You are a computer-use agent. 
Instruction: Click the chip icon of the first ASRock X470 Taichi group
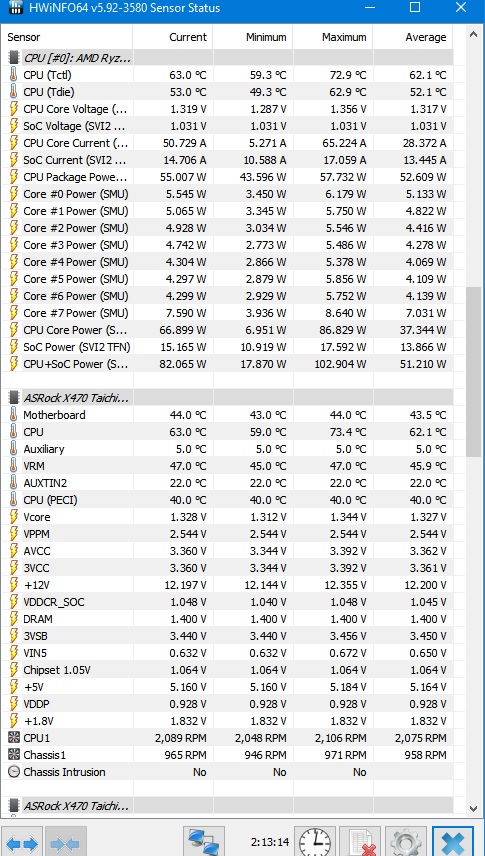point(14,397)
